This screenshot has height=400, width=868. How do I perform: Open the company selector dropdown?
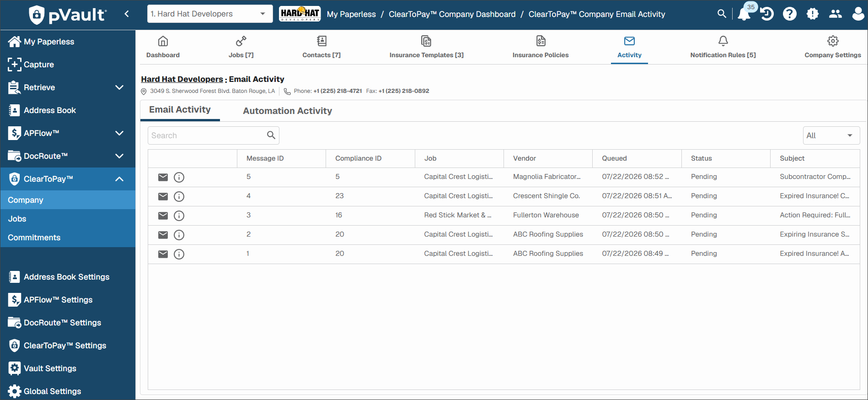pyautogui.click(x=210, y=14)
